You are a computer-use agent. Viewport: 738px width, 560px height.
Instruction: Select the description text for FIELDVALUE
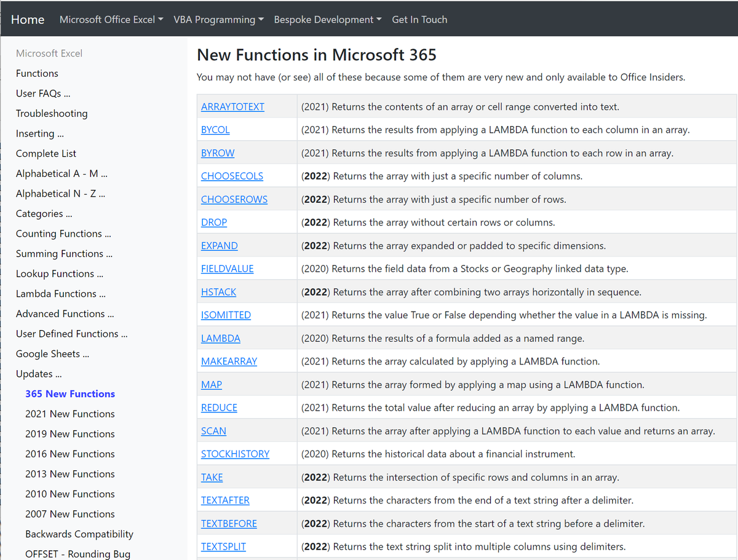[464, 269]
